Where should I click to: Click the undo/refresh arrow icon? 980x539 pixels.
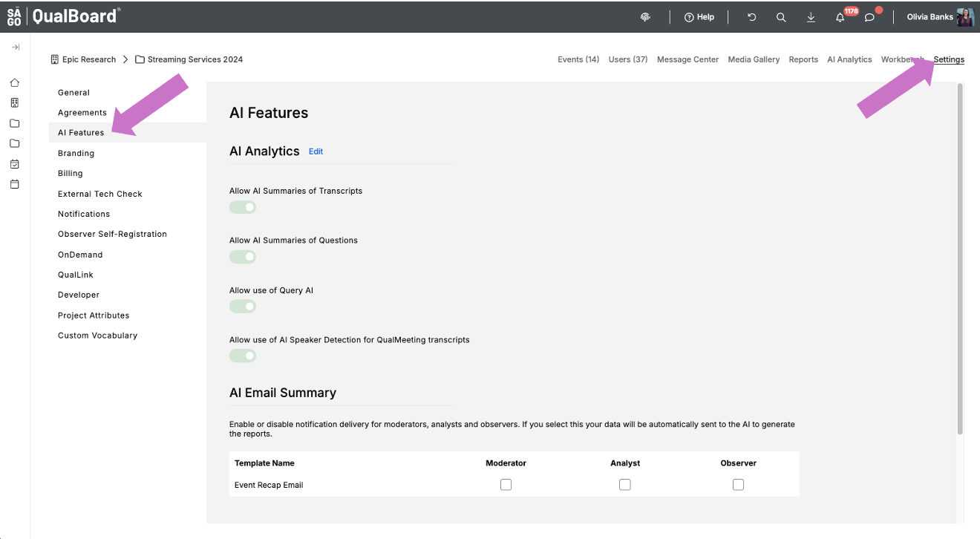click(x=751, y=17)
